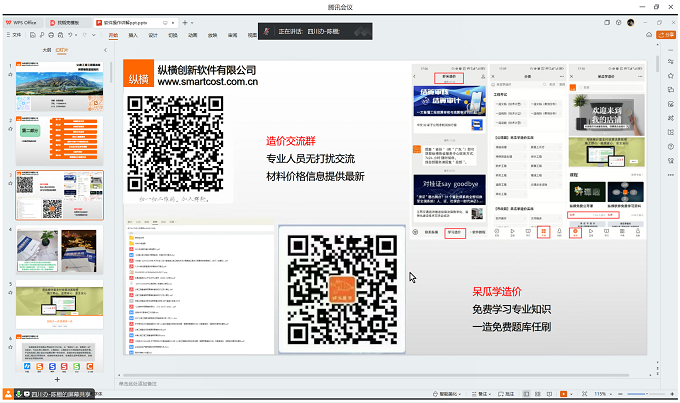Click the 纵横 orange logo
680x403 pixels.
point(138,73)
